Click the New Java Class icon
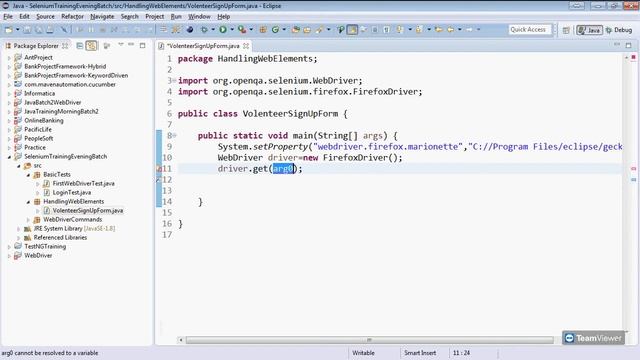640x360 pixels. (x=276, y=30)
